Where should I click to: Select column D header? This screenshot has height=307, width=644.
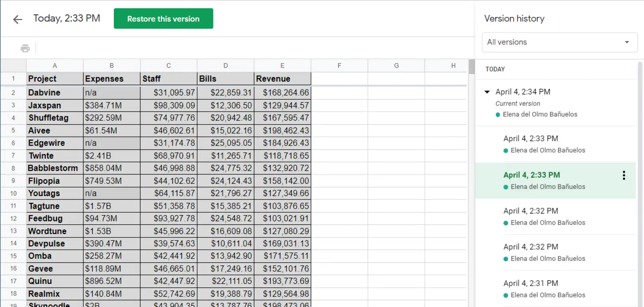(226, 65)
